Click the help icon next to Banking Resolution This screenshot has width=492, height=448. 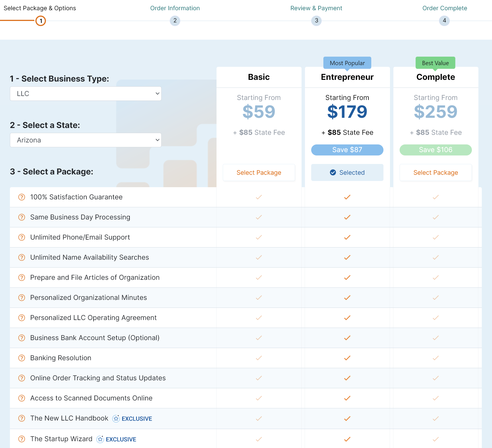click(x=22, y=358)
